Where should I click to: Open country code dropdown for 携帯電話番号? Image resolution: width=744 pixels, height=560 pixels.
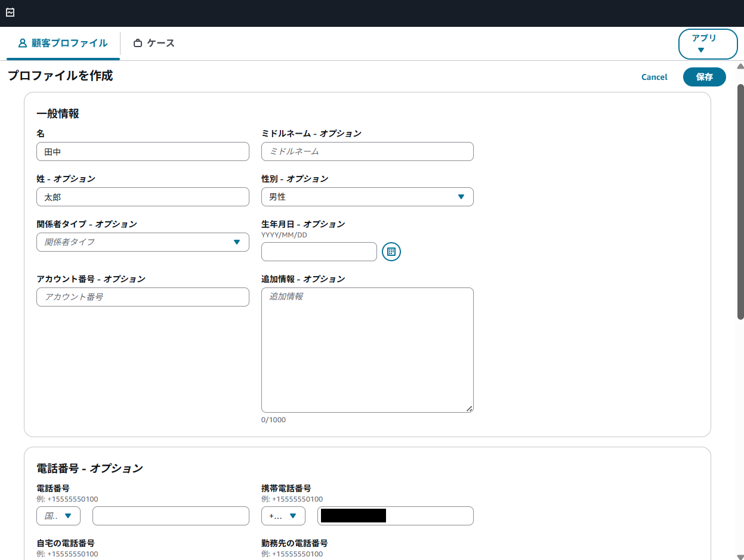[283, 516]
